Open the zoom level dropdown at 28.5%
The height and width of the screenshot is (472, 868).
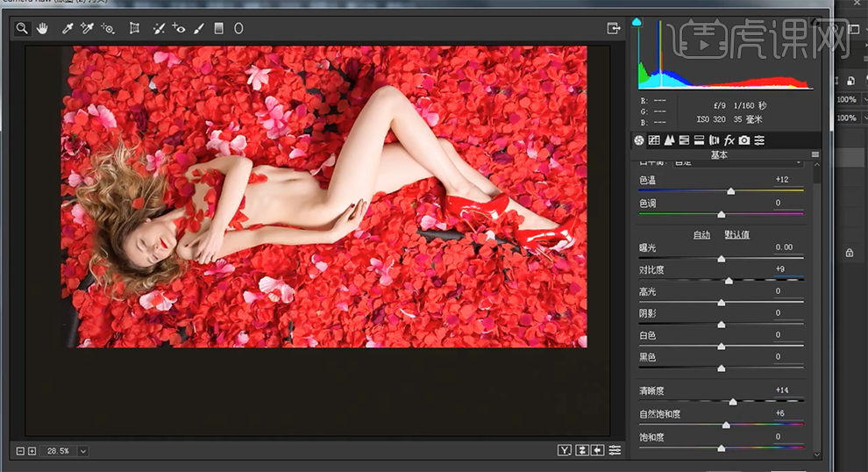coord(83,451)
